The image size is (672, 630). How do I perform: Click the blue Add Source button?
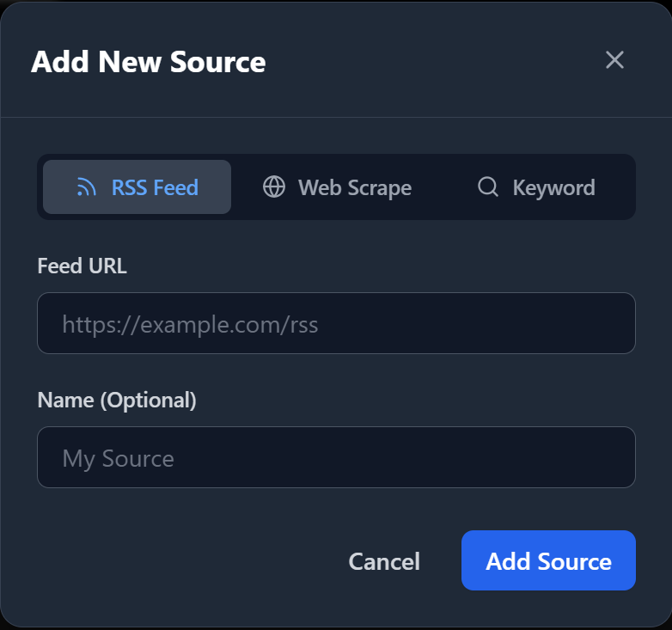(x=548, y=560)
